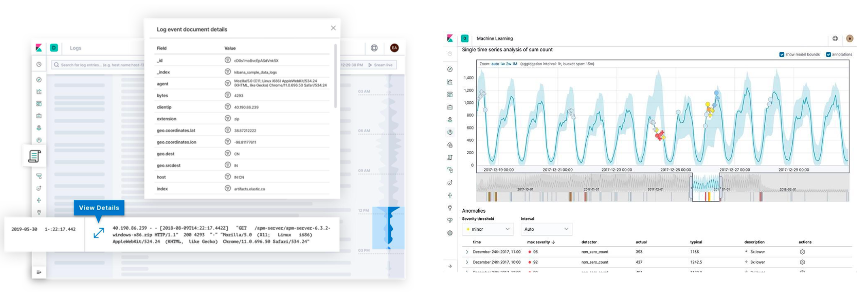Toggle the show model bounds checkbox
Image resolution: width=868 pixels, height=296 pixels.
click(782, 54)
